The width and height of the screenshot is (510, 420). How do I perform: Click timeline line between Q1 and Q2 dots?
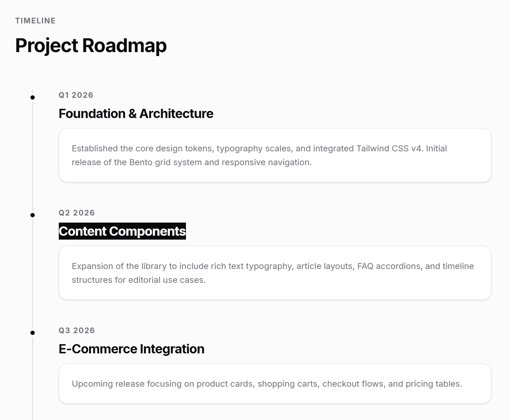tap(33, 156)
